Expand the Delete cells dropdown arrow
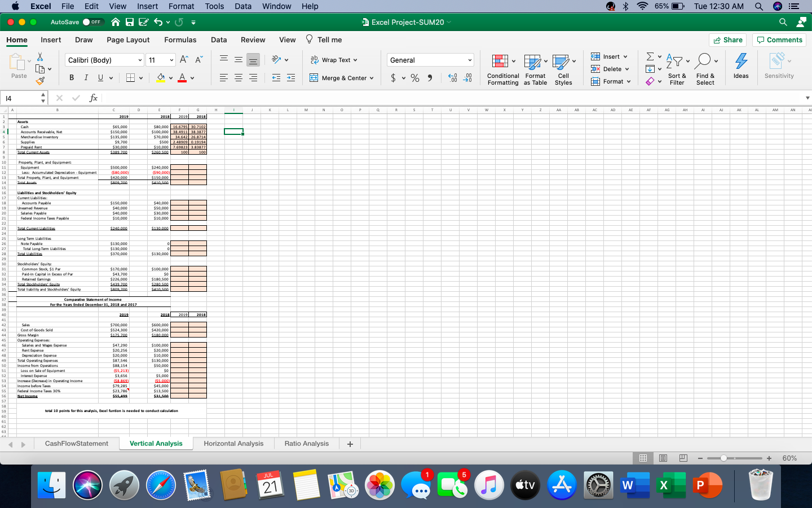This screenshot has width=812, height=508. pos(627,69)
